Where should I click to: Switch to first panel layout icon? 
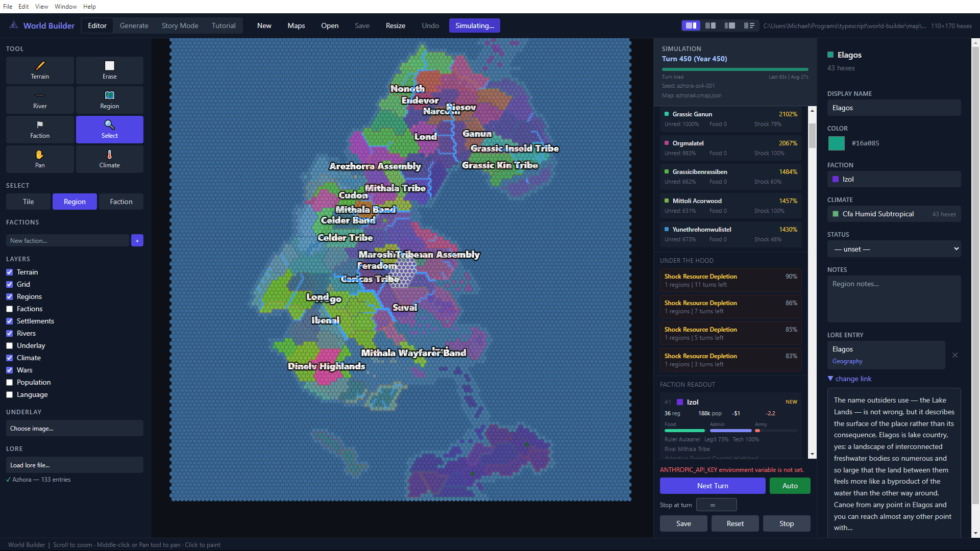click(x=691, y=26)
